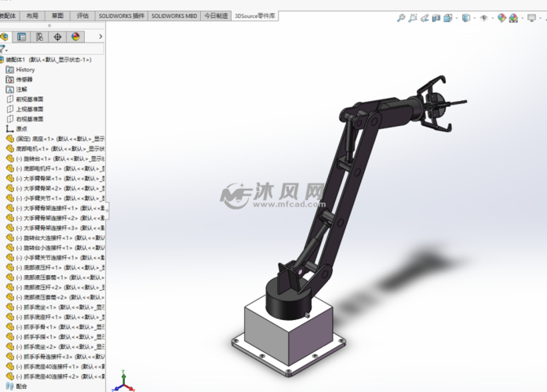Select the History item in tree

(25, 70)
